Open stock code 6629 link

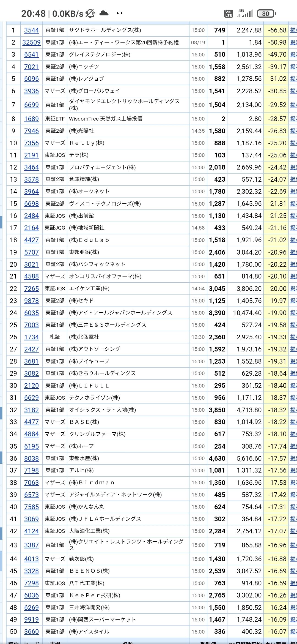point(31,398)
